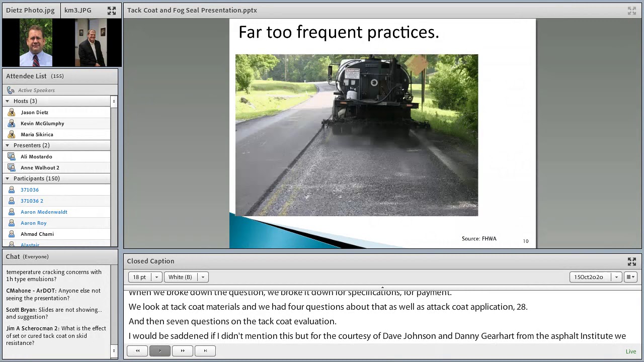This screenshot has height=362, width=644.
Task: Select the Dietz Photo.jpg tab
Action: (30, 10)
